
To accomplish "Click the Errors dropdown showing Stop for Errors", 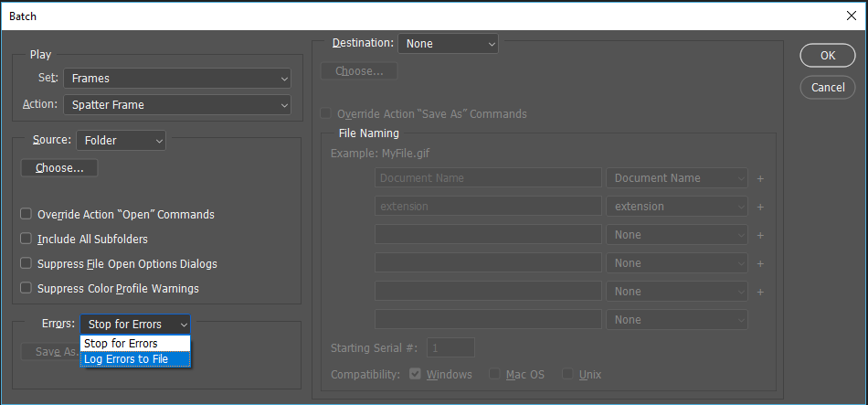I will tap(136, 324).
